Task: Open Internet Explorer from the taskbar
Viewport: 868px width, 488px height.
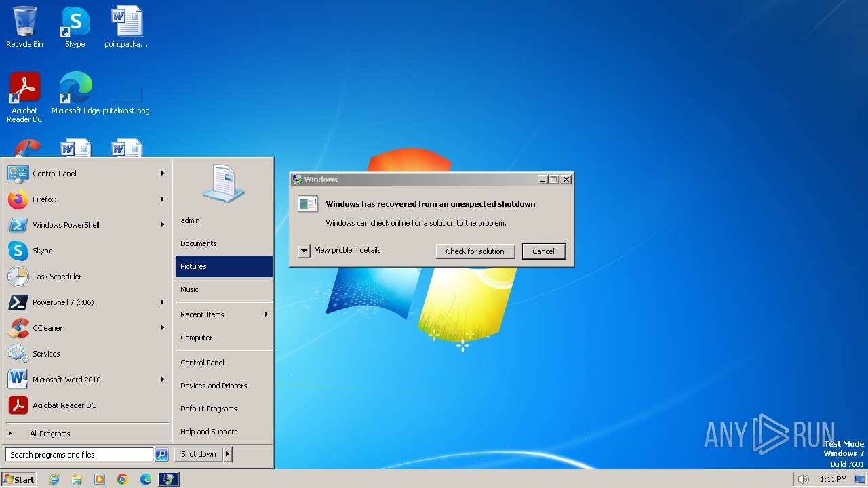Action: click(x=54, y=479)
